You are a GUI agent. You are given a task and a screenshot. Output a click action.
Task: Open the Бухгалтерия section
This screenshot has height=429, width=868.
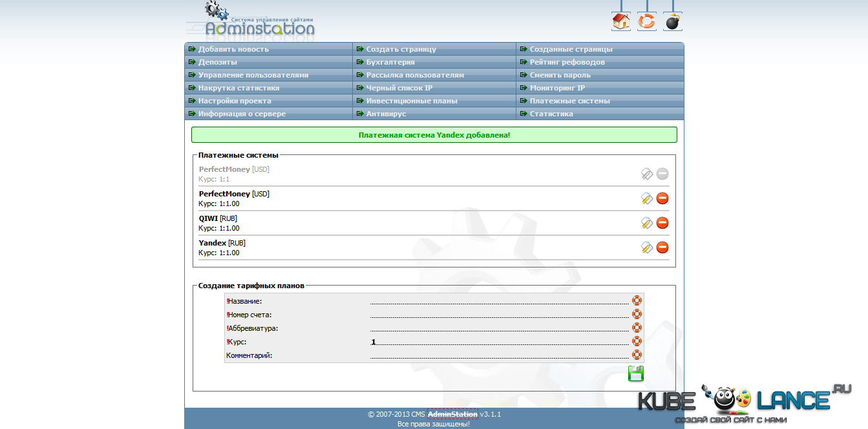point(390,62)
